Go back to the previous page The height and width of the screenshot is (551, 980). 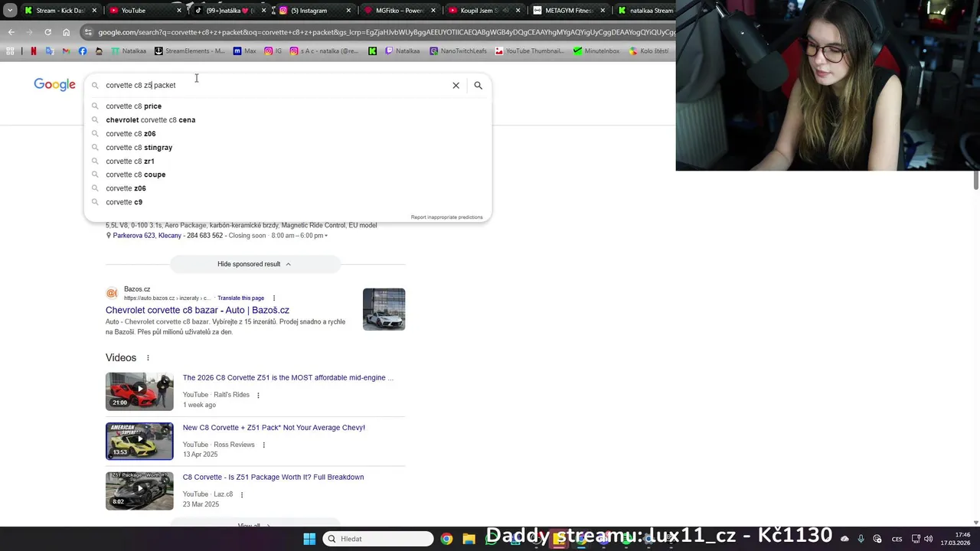click(11, 32)
